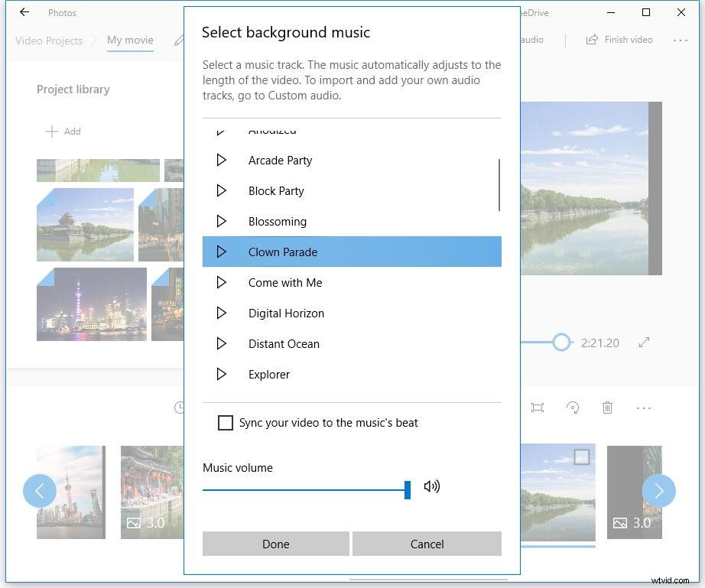Check the selection box on the lake clip
The height and width of the screenshot is (588, 705).
[x=582, y=456]
